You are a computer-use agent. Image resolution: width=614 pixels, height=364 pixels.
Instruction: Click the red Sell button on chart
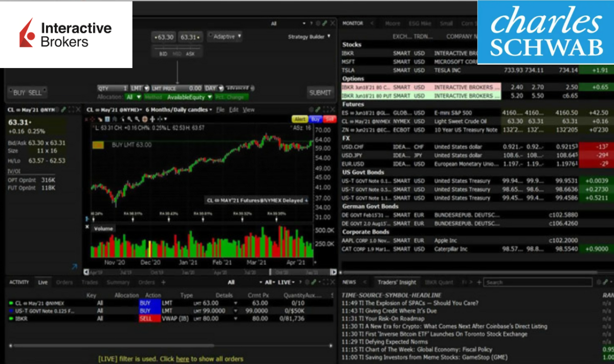tap(329, 119)
